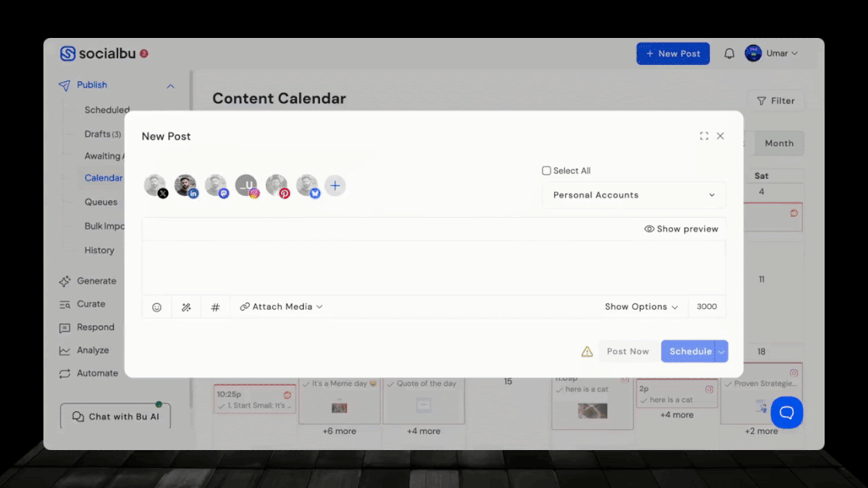Open the Personal Accounts dropdown
This screenshot has width=868, height=488.
coord(633,195)
